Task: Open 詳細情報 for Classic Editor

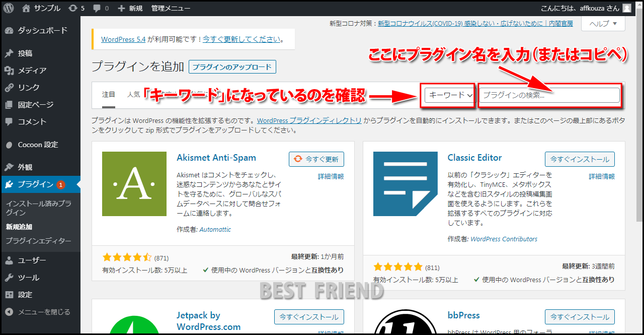Action: pyautogui.click(x=602, y=176)
